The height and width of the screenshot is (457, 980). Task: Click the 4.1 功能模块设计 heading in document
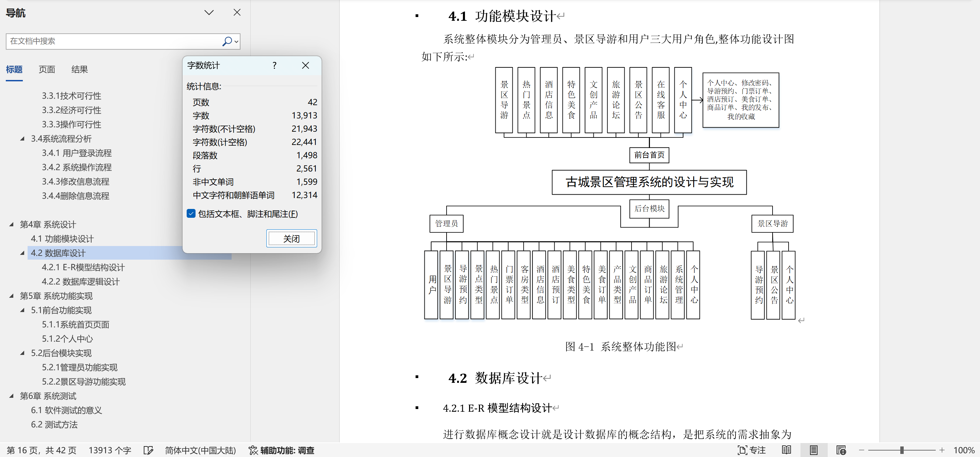coord(502,16)
